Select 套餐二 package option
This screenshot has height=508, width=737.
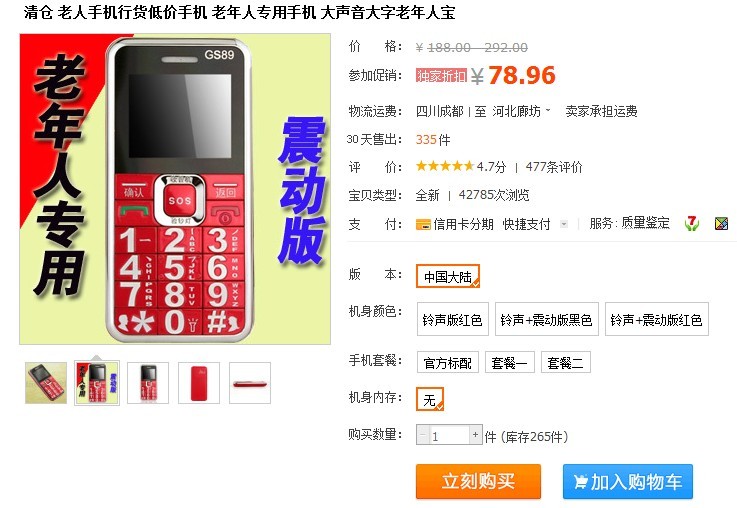[565, 362]
